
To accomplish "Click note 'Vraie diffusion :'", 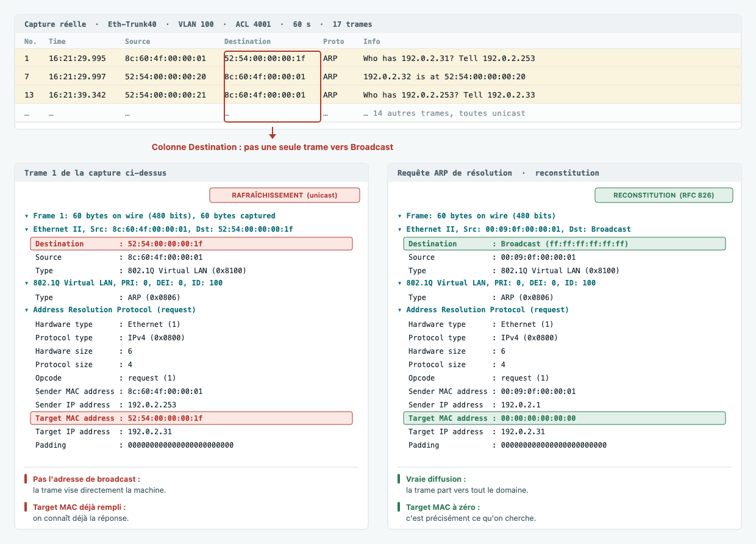I will pyautogui.click(x=436, y=479).
